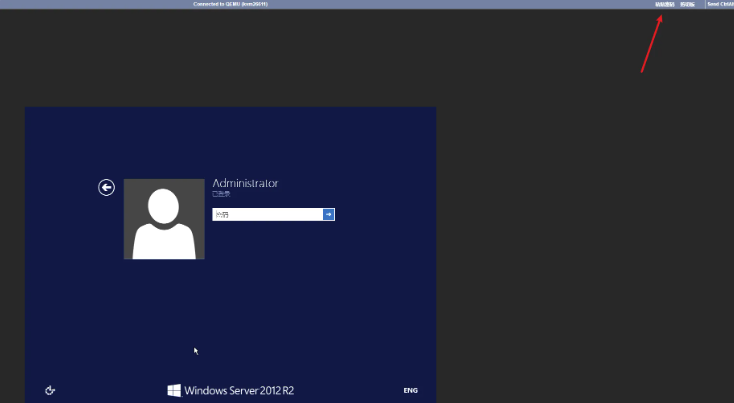Select the Administrator account name label

tap(245, 183)
